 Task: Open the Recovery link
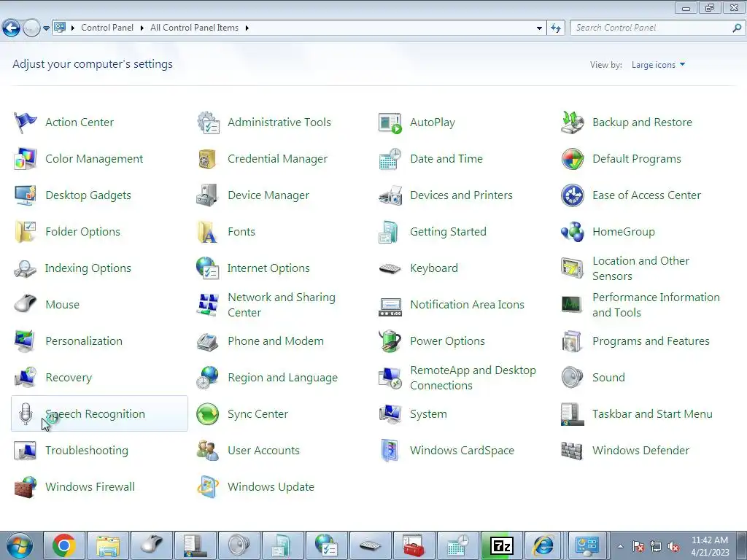click(x=69, y=378)
